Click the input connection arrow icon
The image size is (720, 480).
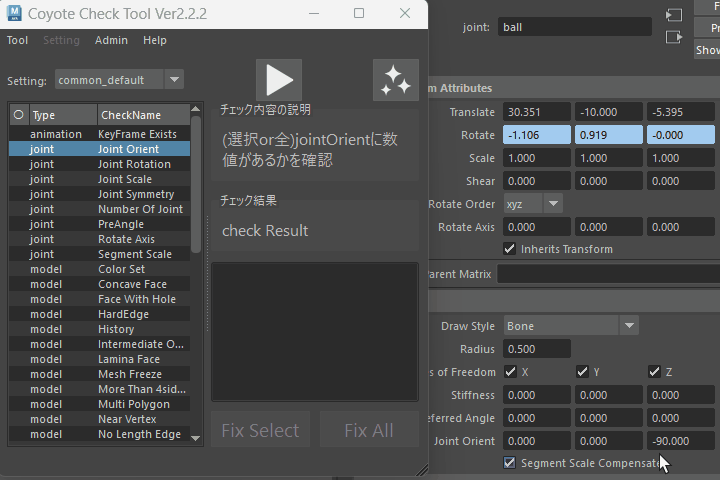click(674, 16)
